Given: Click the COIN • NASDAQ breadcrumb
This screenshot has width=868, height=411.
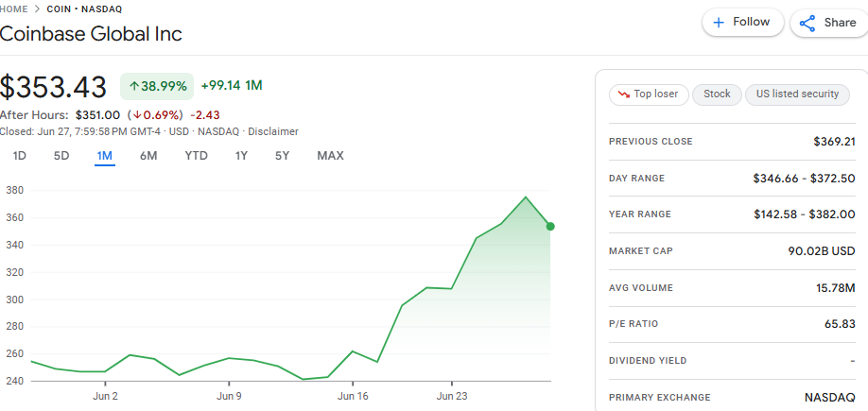Looking at the screenshot, I should tap(85, 9).
